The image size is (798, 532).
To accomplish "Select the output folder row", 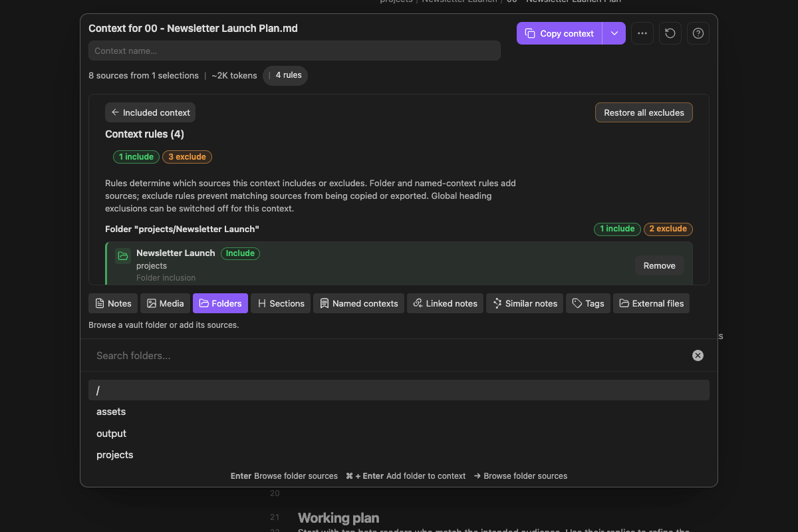I will (399, 434).
